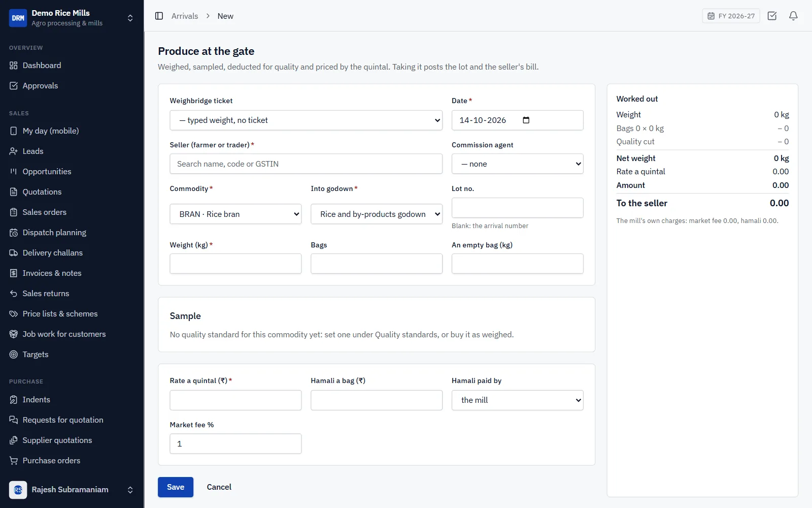
Task: Open the Into godown dropdown
Action: click(x=377, y=214)
